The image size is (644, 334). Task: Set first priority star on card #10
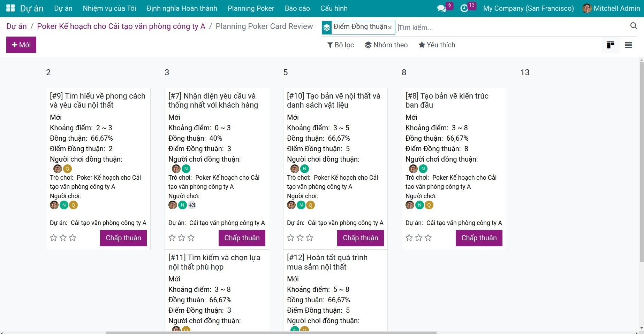(x=290, y=238)
